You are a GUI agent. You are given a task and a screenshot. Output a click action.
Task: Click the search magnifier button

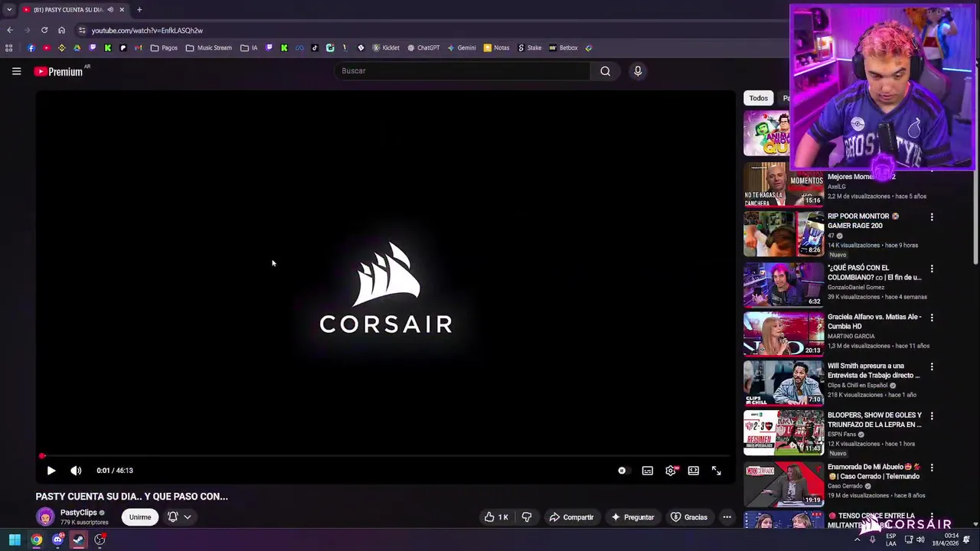pos(606,71)
